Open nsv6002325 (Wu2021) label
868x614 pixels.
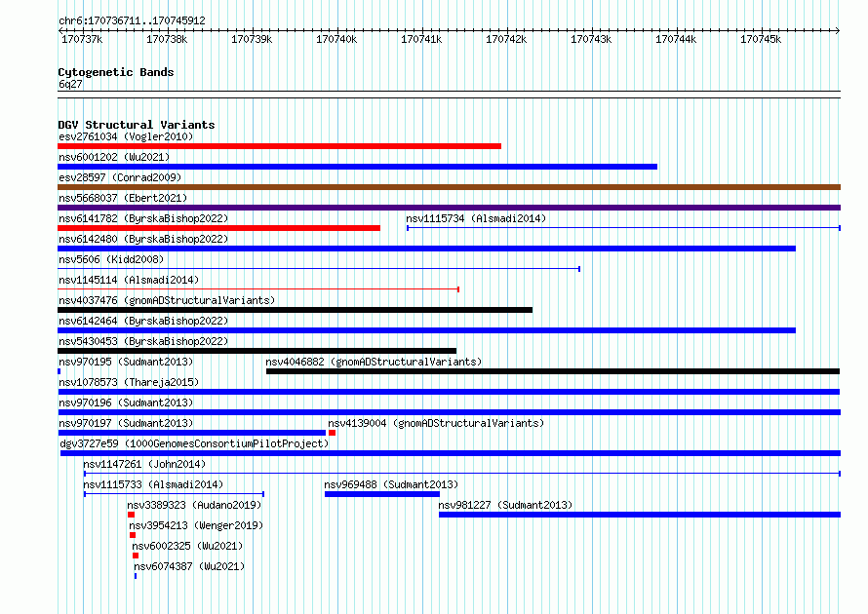click(x=187, y=546)
